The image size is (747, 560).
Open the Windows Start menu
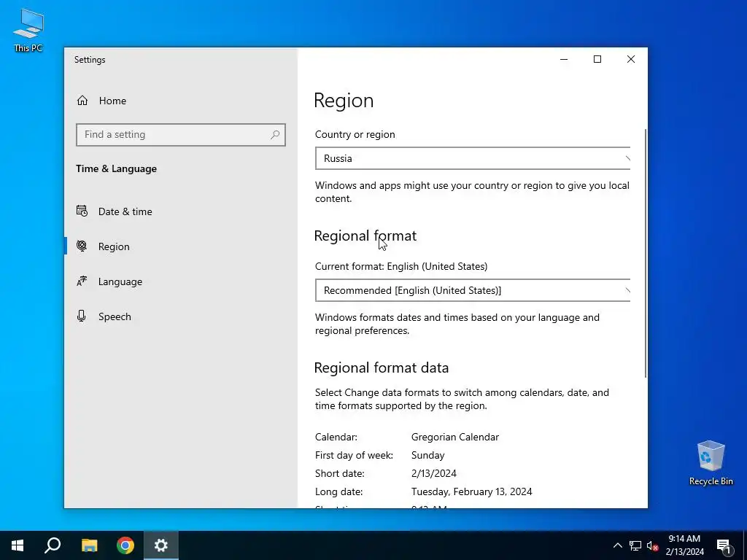point(18,545)
